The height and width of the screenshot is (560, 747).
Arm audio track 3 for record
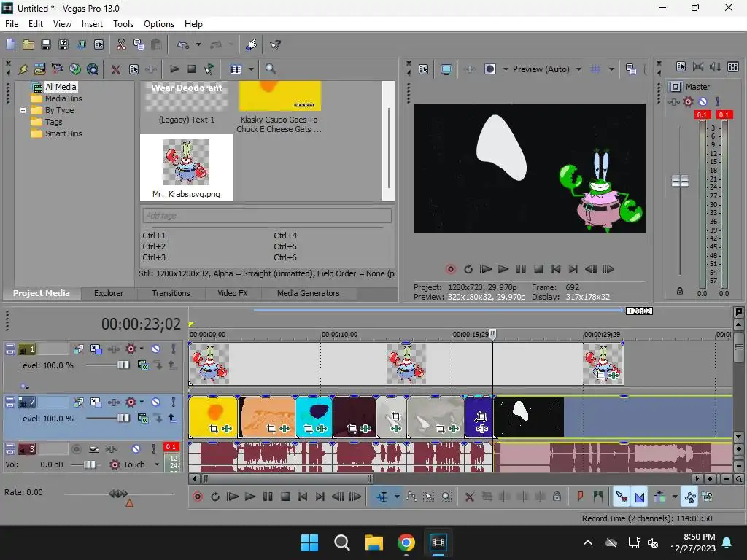tap(76, 449)
